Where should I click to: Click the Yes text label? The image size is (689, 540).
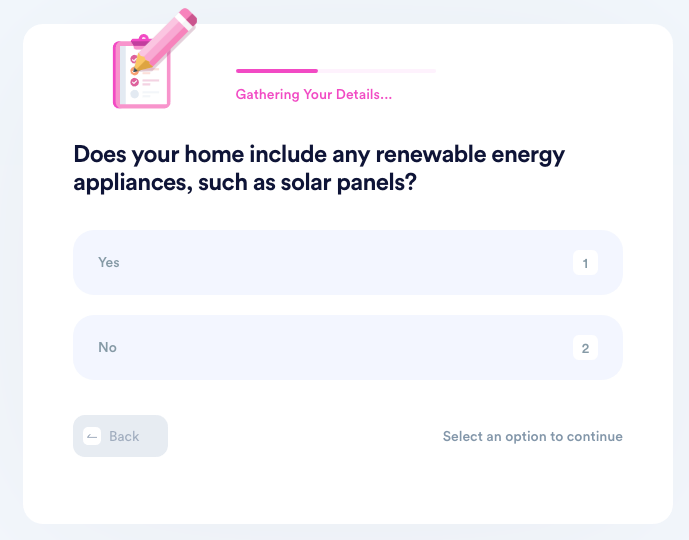click(109, 262)
